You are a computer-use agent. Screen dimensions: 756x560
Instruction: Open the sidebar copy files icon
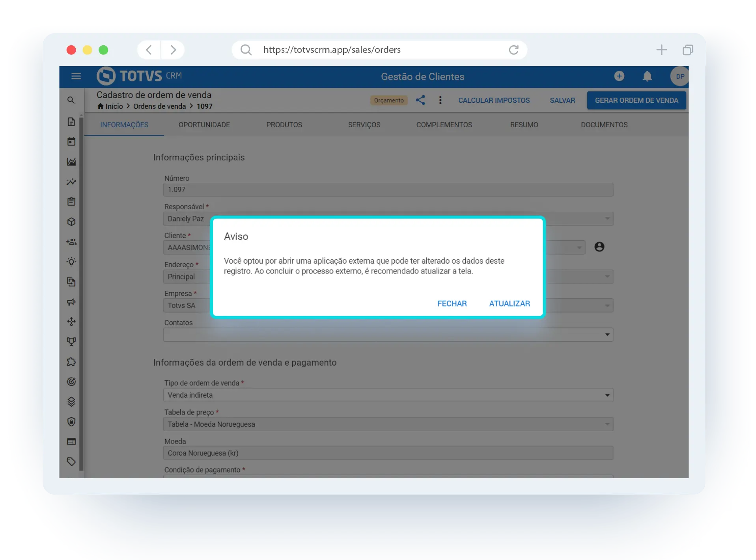[x=71, y=281]
